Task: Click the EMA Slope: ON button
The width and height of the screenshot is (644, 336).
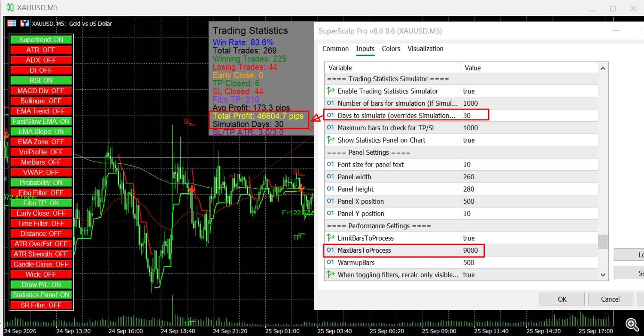Action: click(41, 131)
